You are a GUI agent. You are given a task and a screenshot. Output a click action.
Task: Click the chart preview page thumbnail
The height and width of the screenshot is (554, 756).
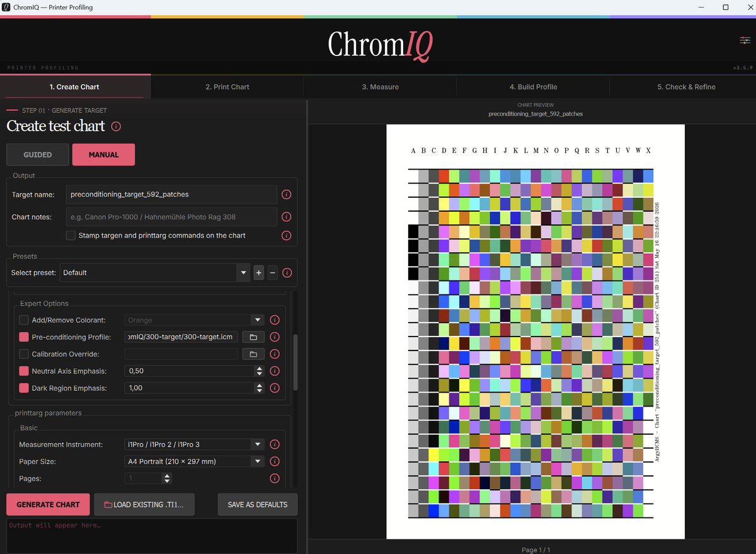click(535, 332)
